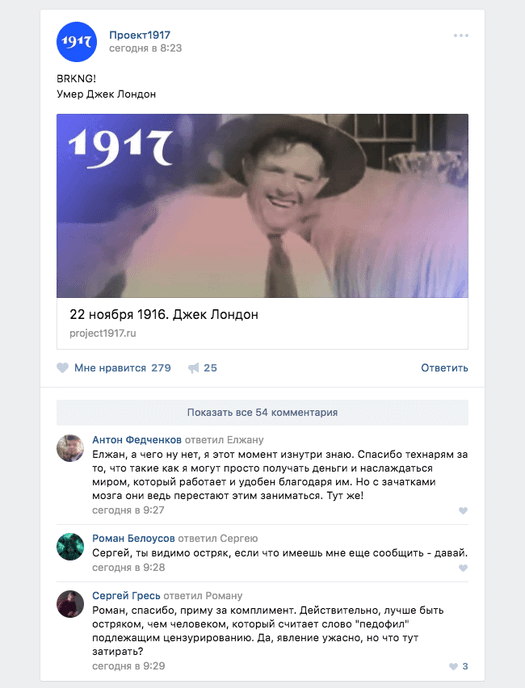Click the project1917.ru domain link

(x=103, y=333)
